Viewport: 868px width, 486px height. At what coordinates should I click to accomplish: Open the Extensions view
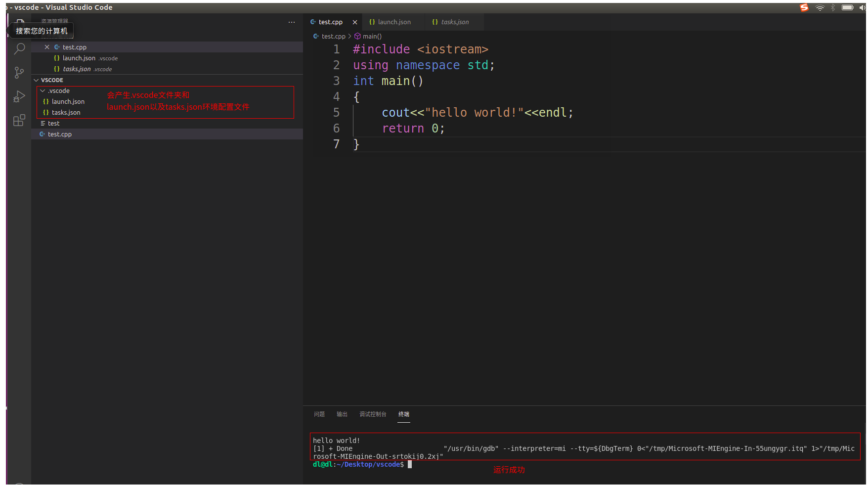19,120
